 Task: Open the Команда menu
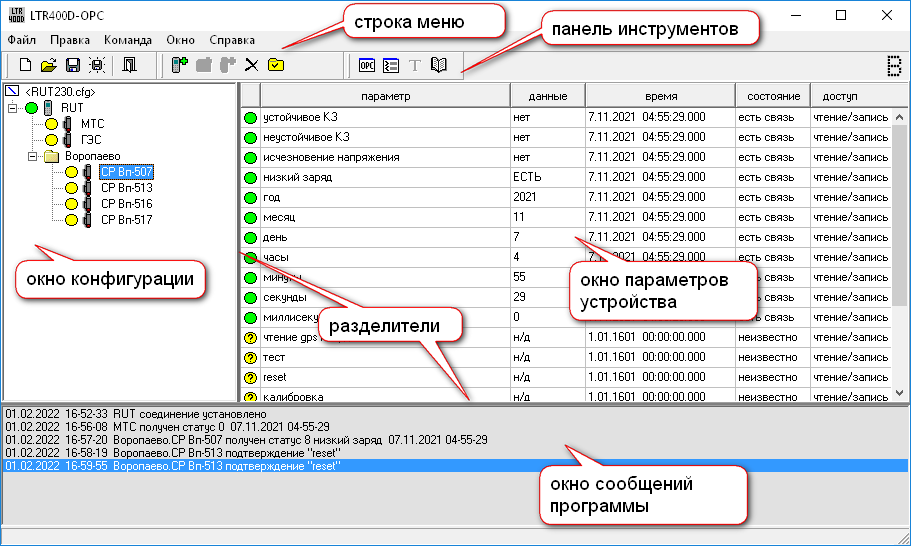[127, 40]
